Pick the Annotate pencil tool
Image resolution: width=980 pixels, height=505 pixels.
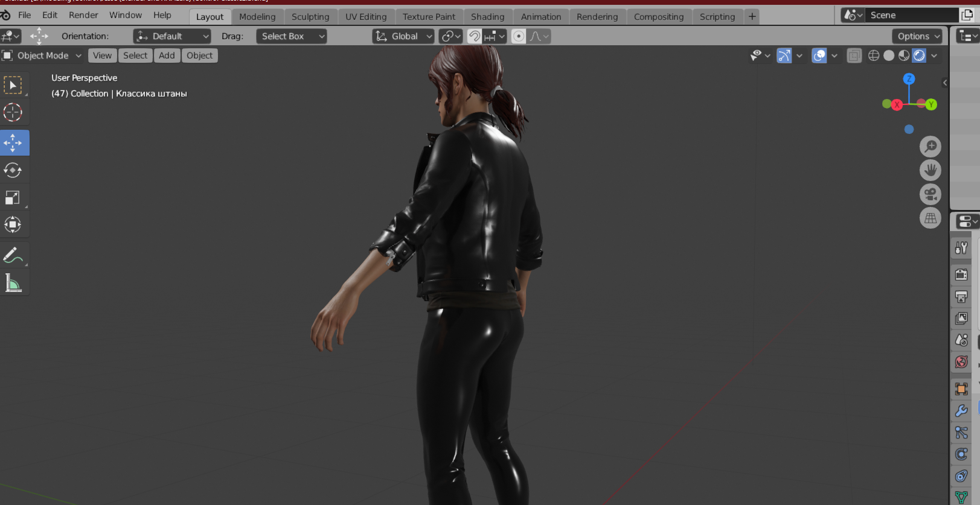click(13, 256)
